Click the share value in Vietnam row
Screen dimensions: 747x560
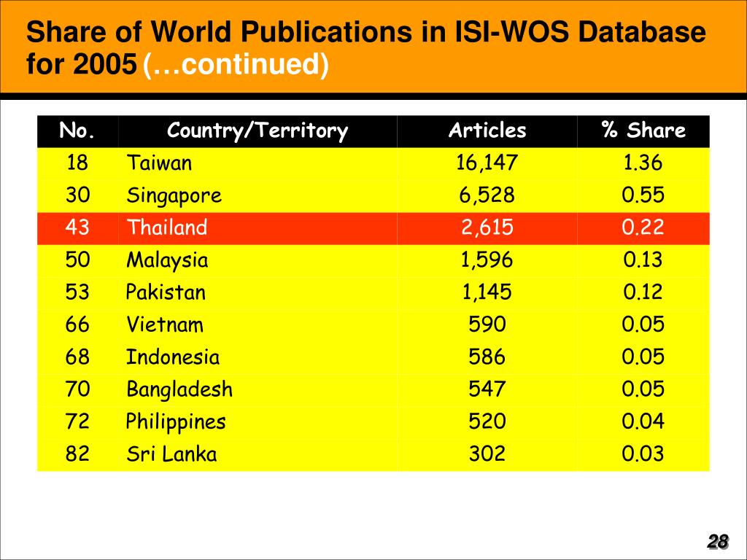643,324
